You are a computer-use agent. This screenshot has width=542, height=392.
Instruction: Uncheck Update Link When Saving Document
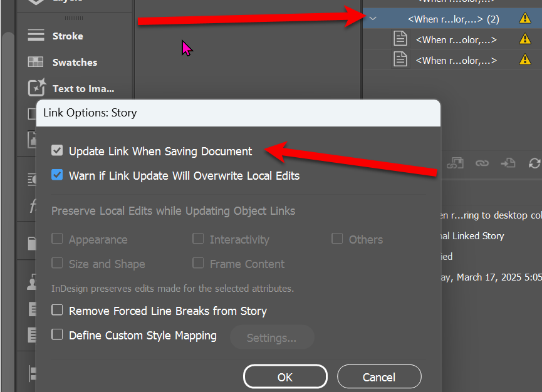(57, 150)
